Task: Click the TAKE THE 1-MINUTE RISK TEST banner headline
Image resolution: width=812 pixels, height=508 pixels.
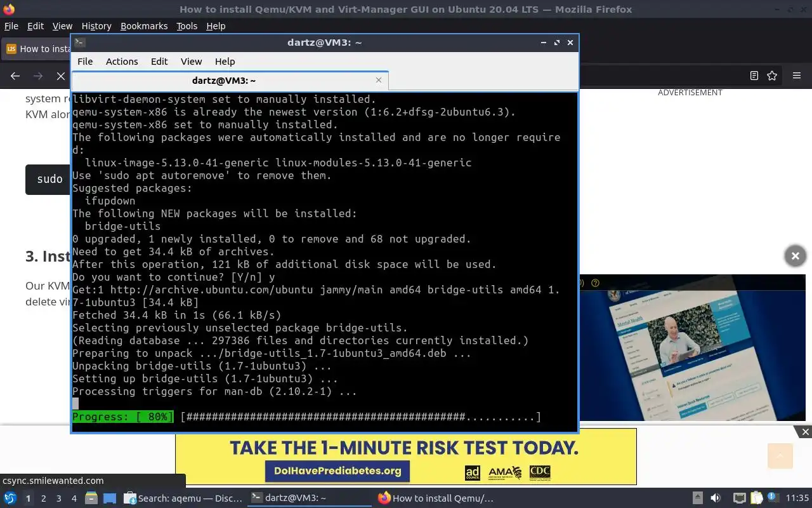Action: 405,448
